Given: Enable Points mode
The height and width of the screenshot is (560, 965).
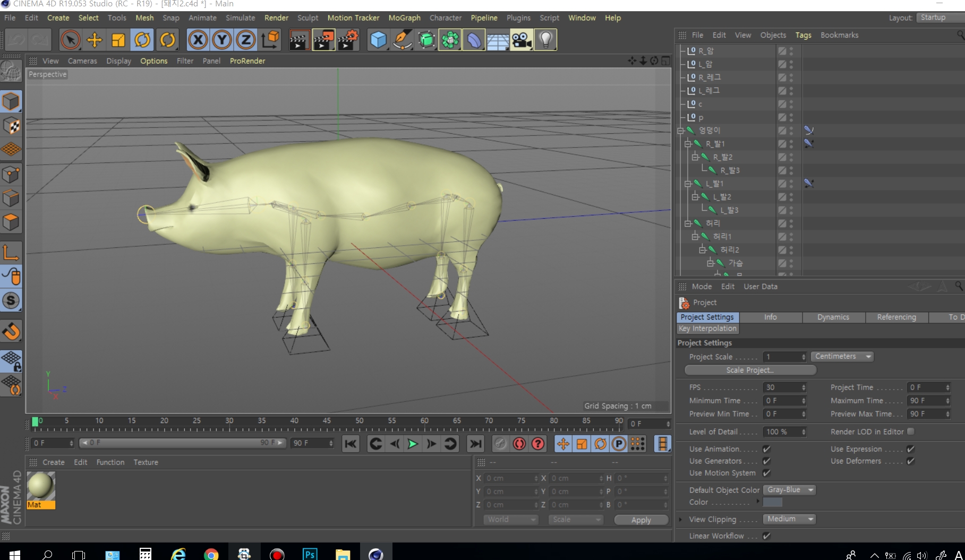Looking at the screenshot, I should tap(11, 174).
